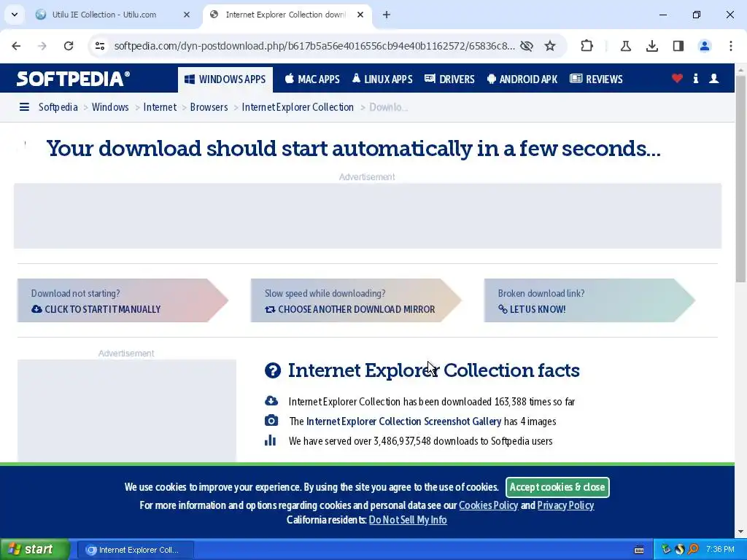747x560 pixels.
Task: Close the Internet Explorer Collection download tab
Action: (360, 15)
